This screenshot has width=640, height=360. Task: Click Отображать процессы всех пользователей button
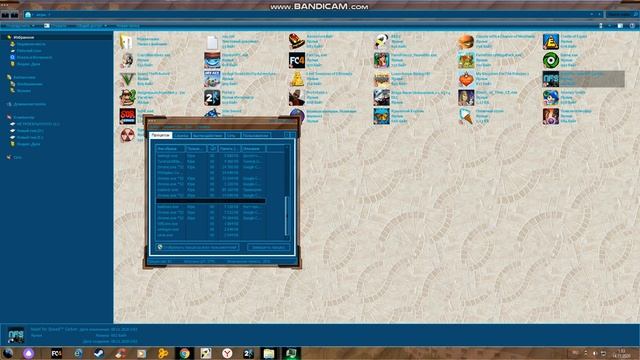tap(198, 247)
